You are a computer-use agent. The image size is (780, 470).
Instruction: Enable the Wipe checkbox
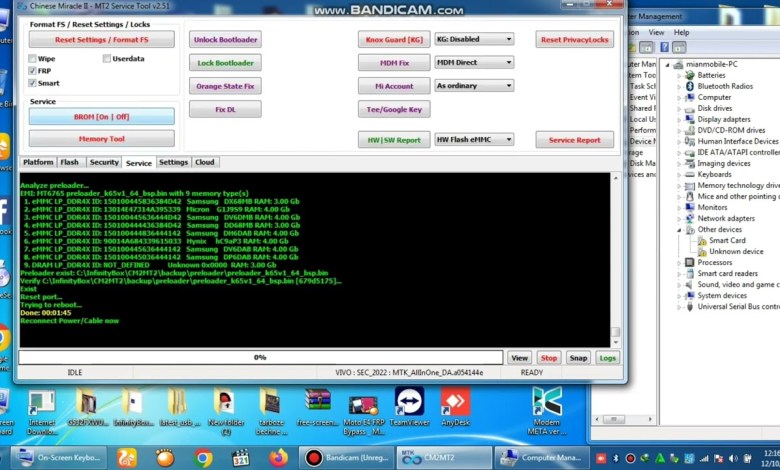point(33,59)
